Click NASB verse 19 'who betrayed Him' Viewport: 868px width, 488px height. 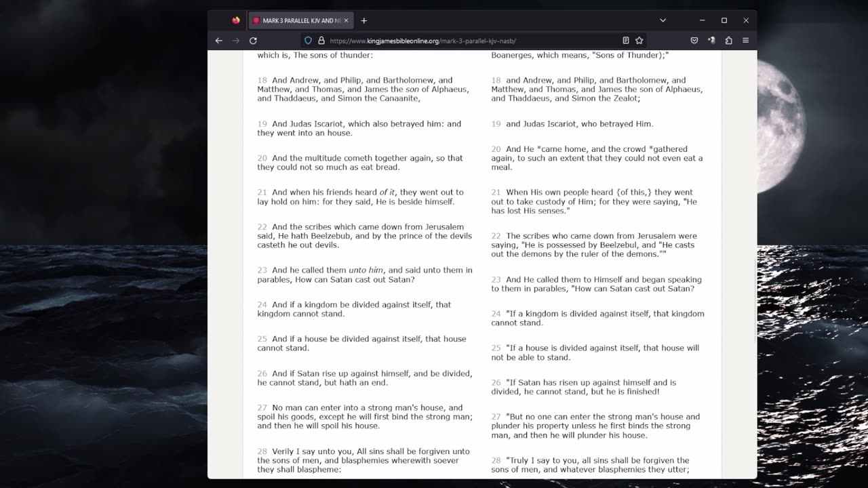coord(572,124)
